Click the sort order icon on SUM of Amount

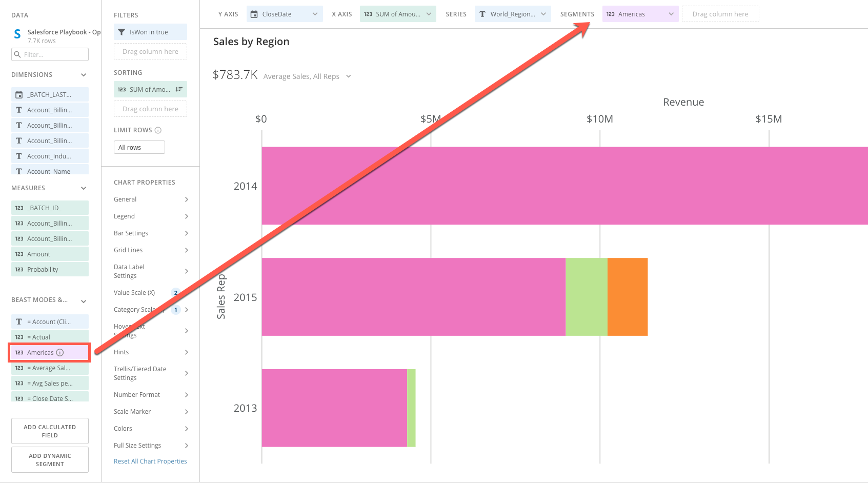[x=178, y=89]
